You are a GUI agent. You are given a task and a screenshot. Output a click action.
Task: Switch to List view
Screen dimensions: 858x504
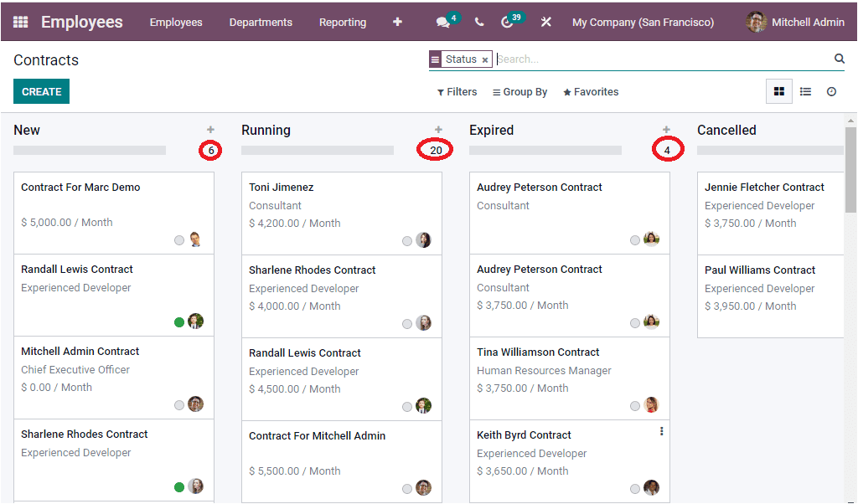805,91
